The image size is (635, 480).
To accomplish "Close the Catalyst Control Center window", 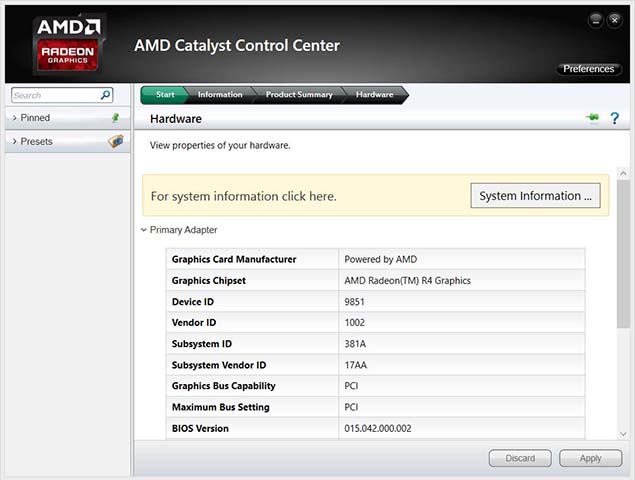I will click(615, 20).
